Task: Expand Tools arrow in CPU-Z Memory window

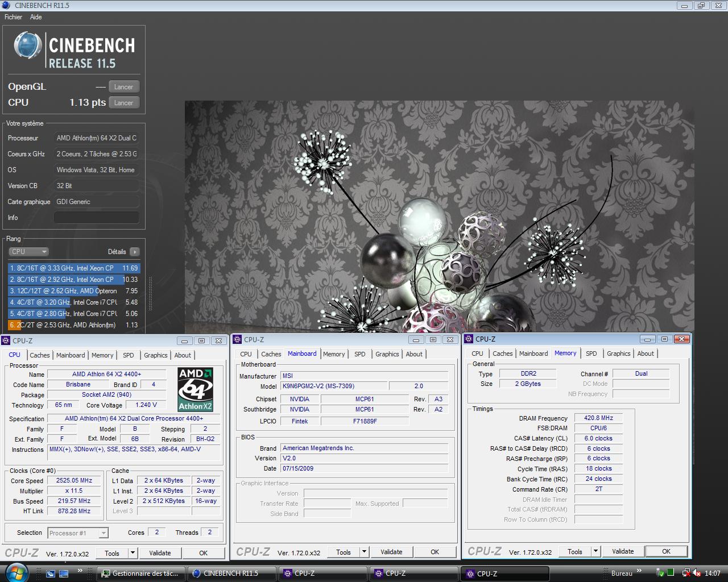Action: [x=595, y=551]
